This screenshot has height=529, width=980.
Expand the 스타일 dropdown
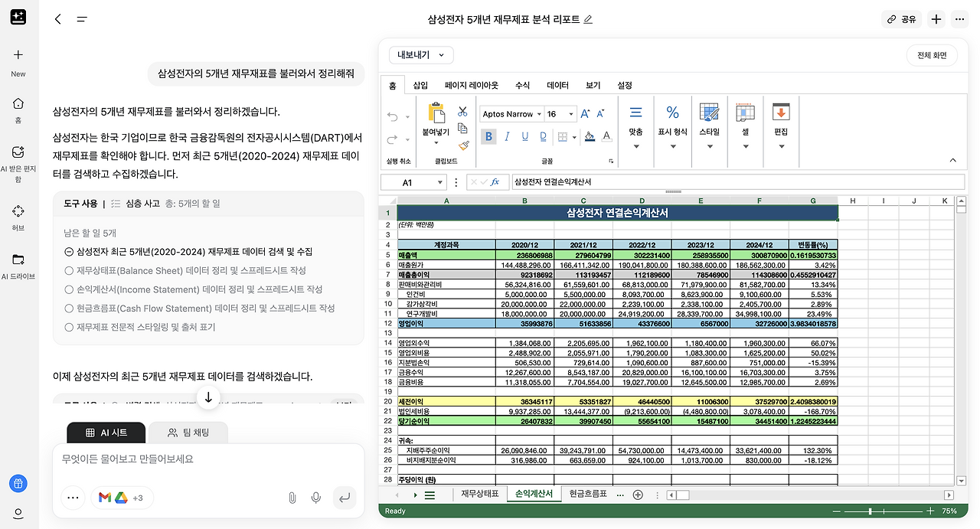(709, 145)
